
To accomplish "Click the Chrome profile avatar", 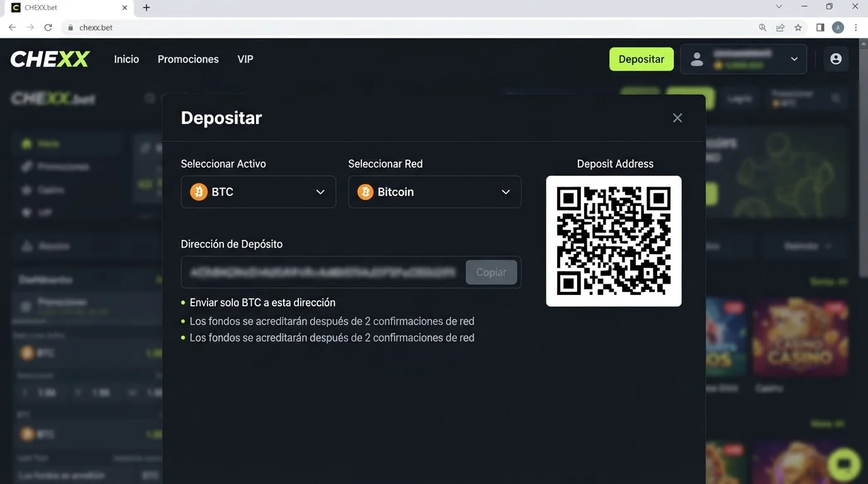I will pyautogui.click(x=838, y=28).
